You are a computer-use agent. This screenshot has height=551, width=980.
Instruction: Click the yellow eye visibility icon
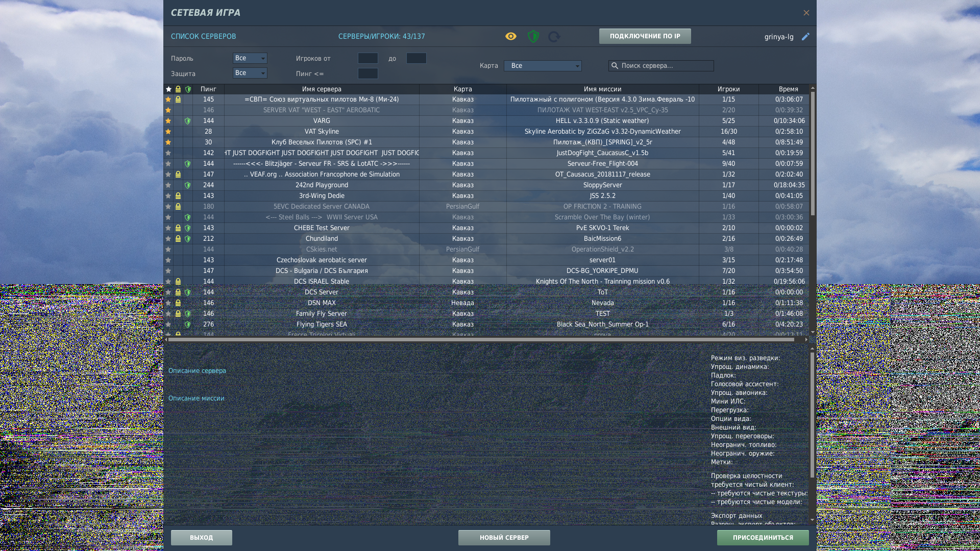pyautogui.click(x=510, y=36)
